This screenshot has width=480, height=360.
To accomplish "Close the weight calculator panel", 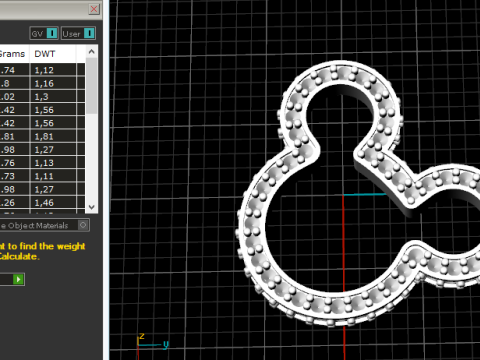I will [x=94, y=9].
